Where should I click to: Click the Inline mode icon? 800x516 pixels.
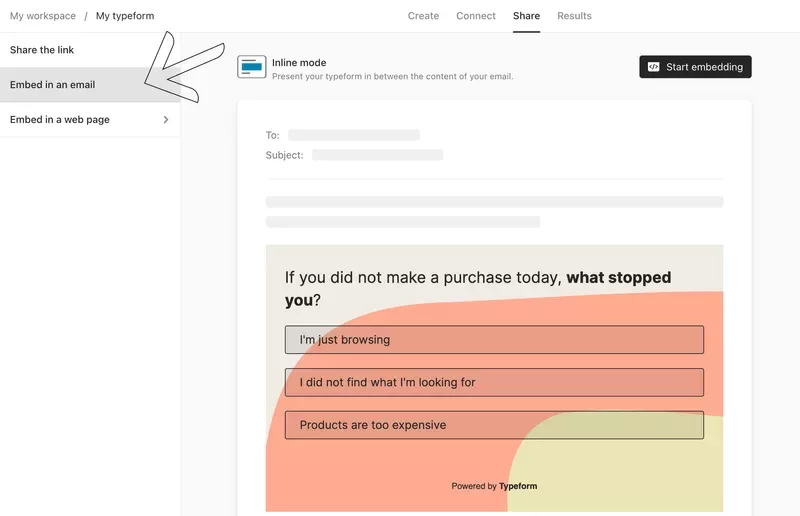[x=251, y=67]
